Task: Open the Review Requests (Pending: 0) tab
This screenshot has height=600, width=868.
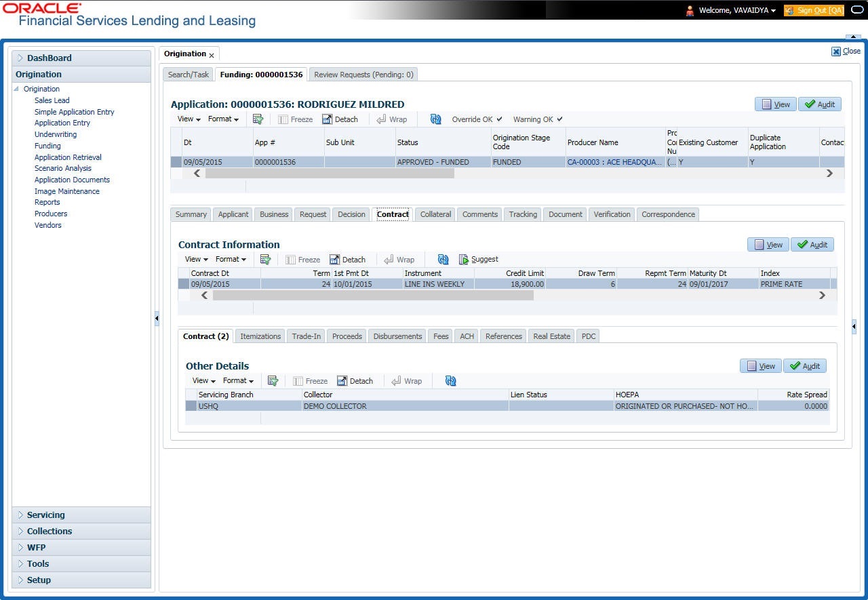Action: coord(363,75)
